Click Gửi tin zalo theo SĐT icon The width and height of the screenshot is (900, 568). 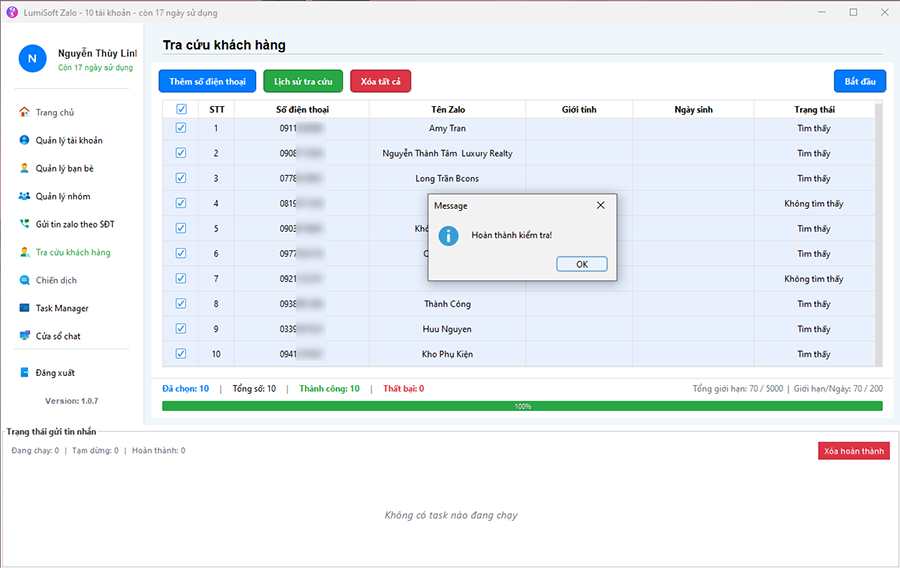pos(24,224)
